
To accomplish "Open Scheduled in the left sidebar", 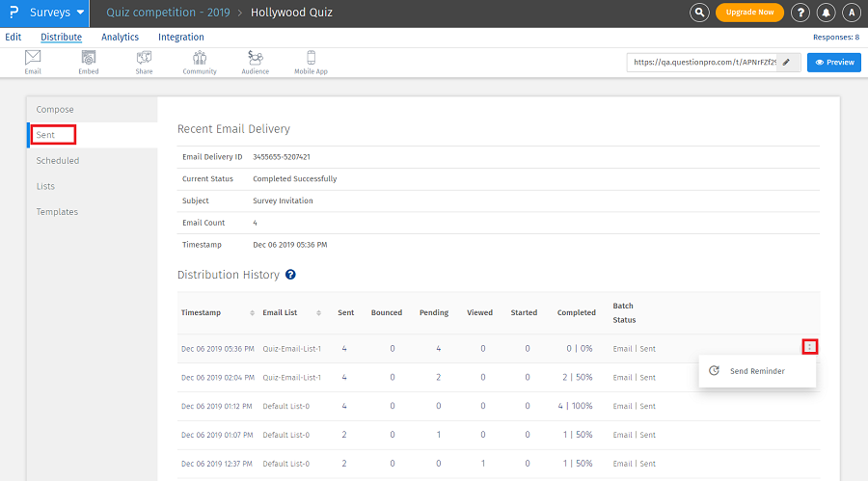I will (58, 161).
